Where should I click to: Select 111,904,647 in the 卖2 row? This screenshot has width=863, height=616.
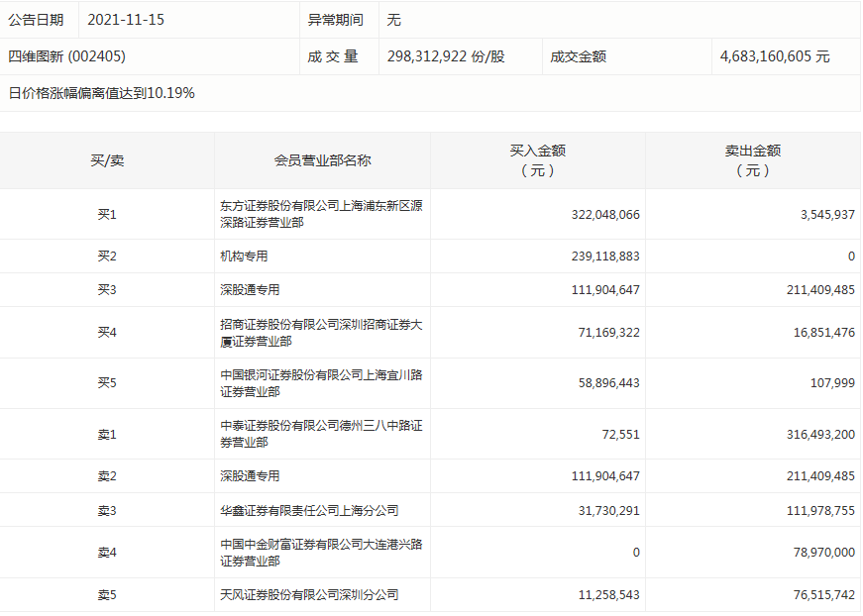click(x=605, y=476)
